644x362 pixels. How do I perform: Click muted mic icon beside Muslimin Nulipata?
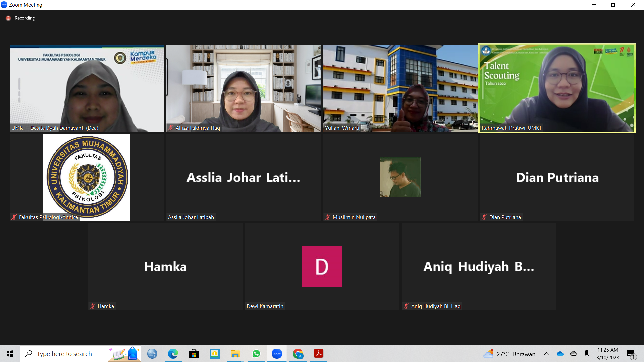pos(328,217)
